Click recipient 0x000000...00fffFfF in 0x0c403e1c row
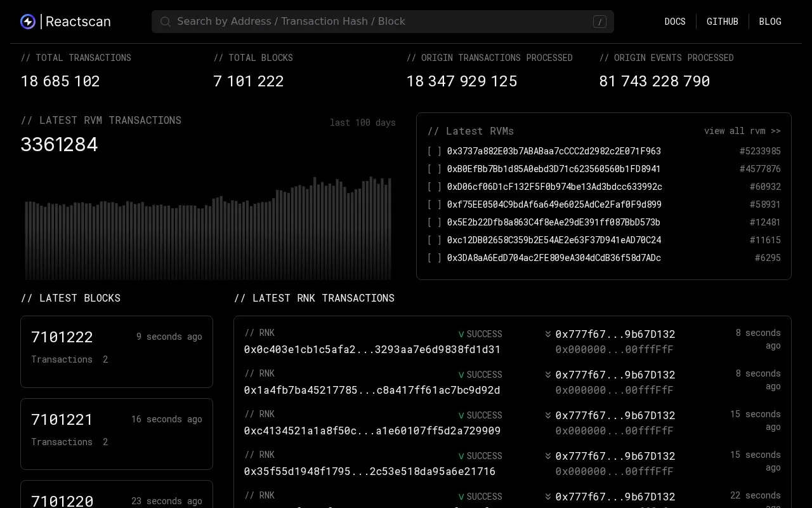812x508 pixels. click(x=614, y=349)
